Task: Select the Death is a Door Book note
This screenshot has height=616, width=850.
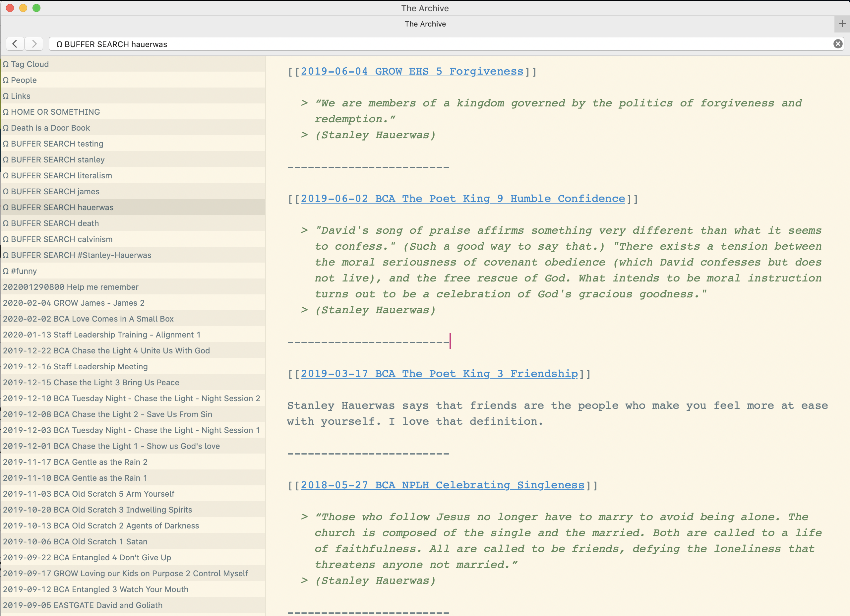Action: [x=133, y=128]
